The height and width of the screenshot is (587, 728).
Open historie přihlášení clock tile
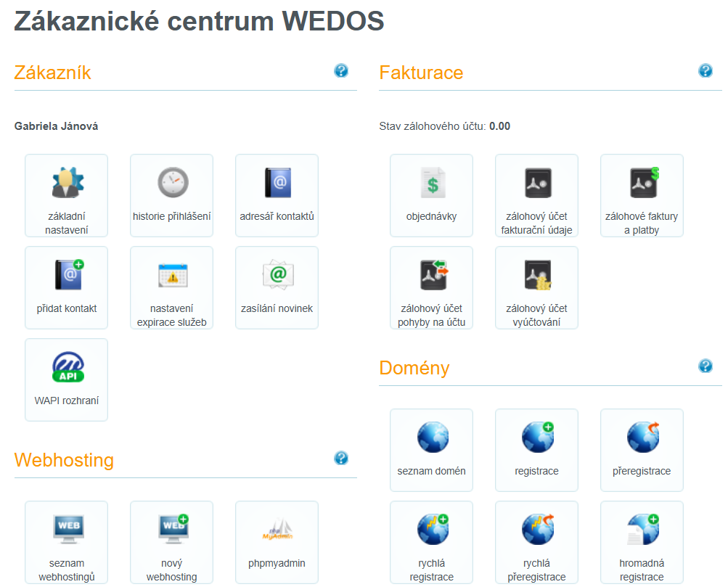click(x=172, y=195)
